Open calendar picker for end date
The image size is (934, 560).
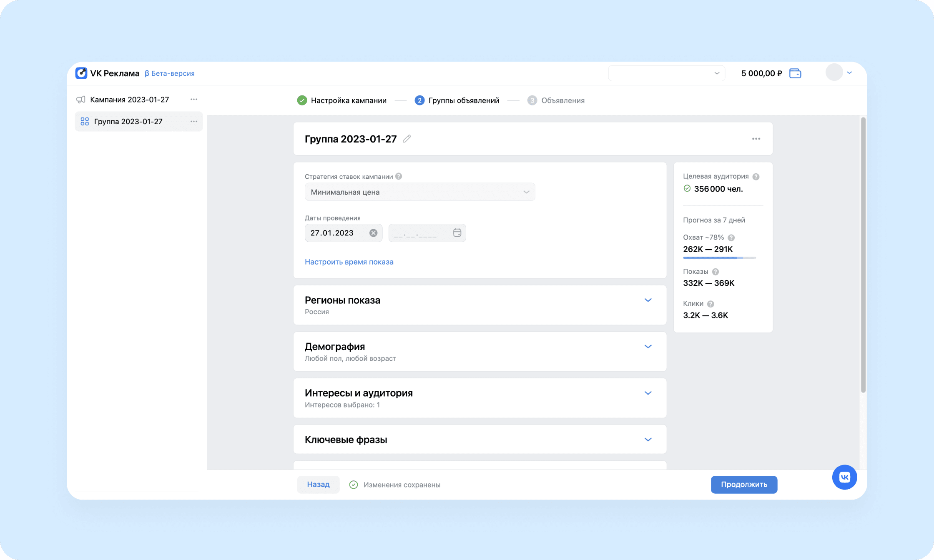457,233
